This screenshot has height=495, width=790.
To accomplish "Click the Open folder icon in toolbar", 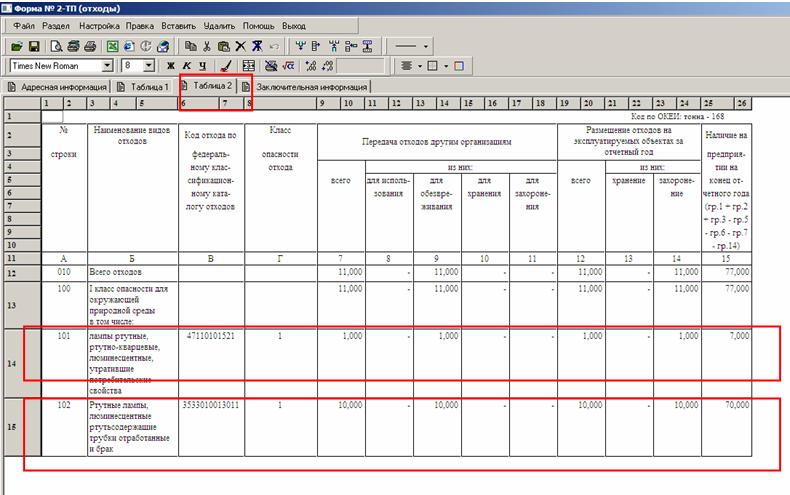I will [17, 46].
